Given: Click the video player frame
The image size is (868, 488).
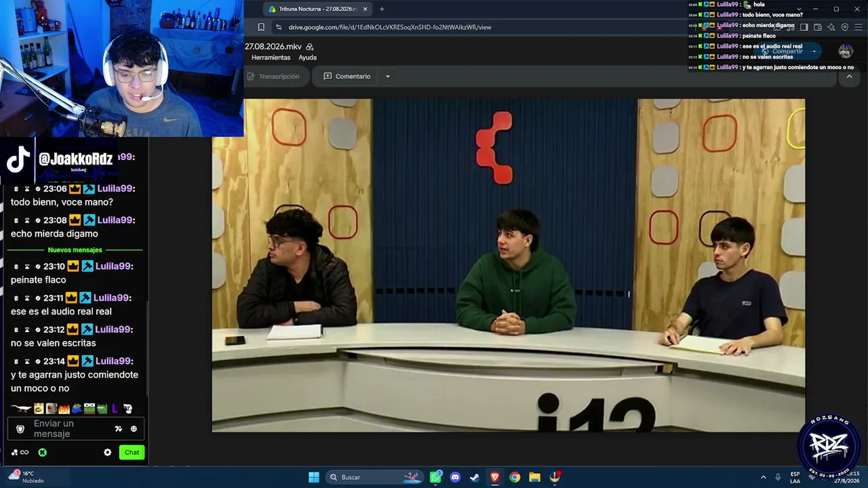Looking at the screenshot, I should pos(509,266).
